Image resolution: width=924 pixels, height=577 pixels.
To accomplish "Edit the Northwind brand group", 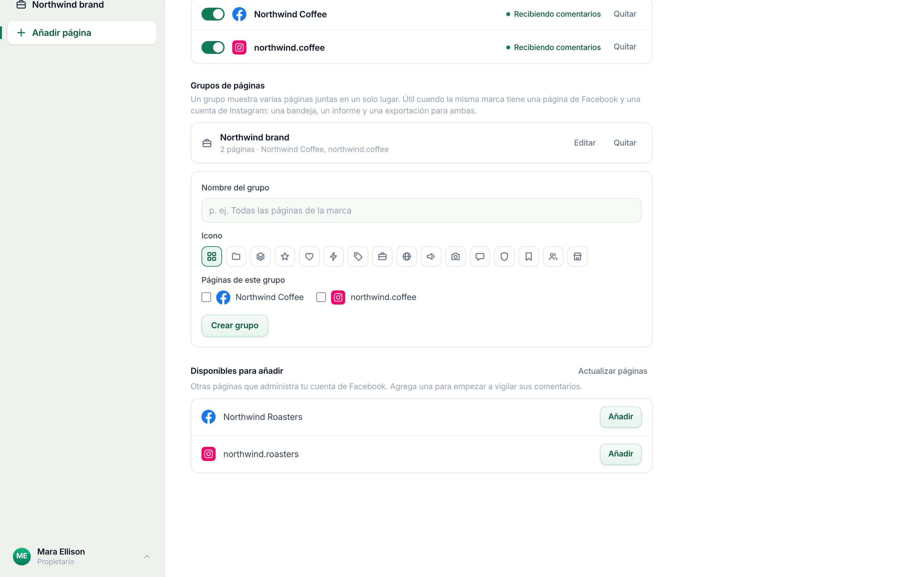I will (x=585, y=143).
